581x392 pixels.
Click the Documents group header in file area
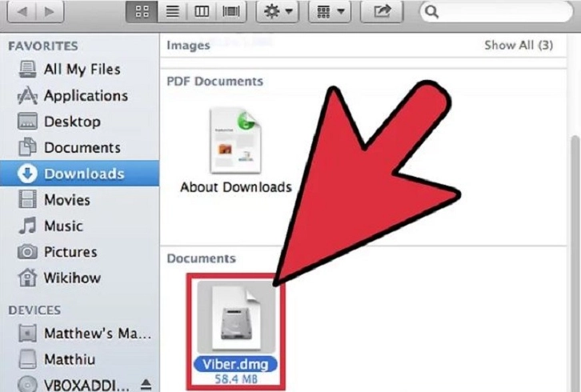201,258
